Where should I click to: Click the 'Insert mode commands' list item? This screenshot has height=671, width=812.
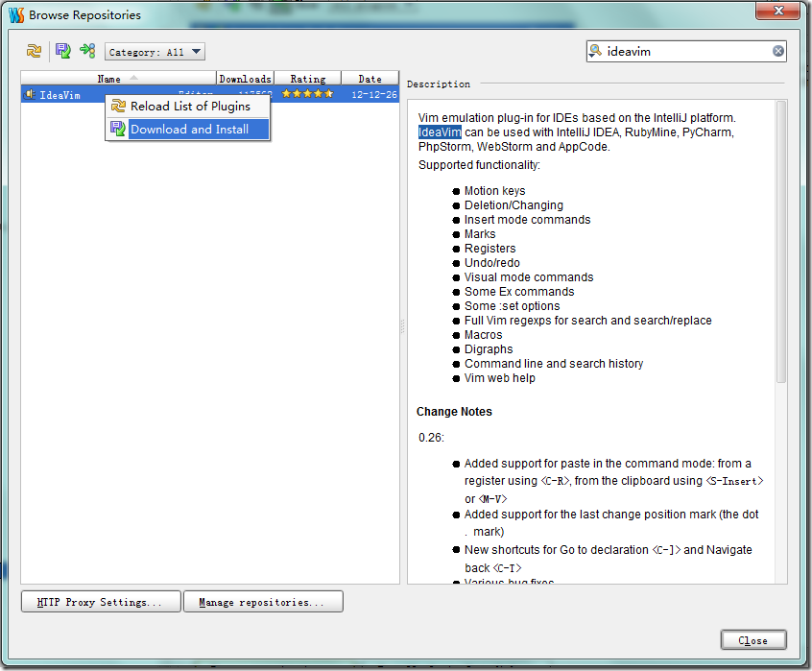click(x=527, y=220)
